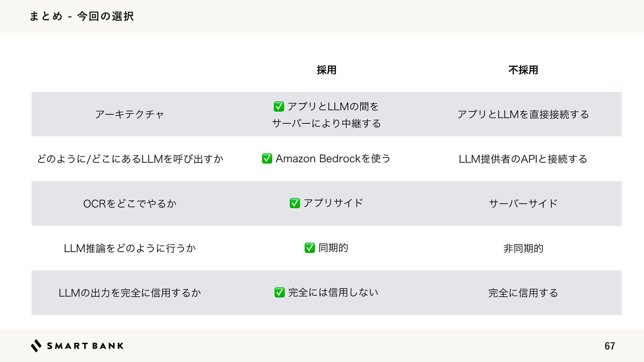Screen dimensions: 644x362
Task: Click the green checkmark beside アプリサイド
Action: (x=294, y=203)
